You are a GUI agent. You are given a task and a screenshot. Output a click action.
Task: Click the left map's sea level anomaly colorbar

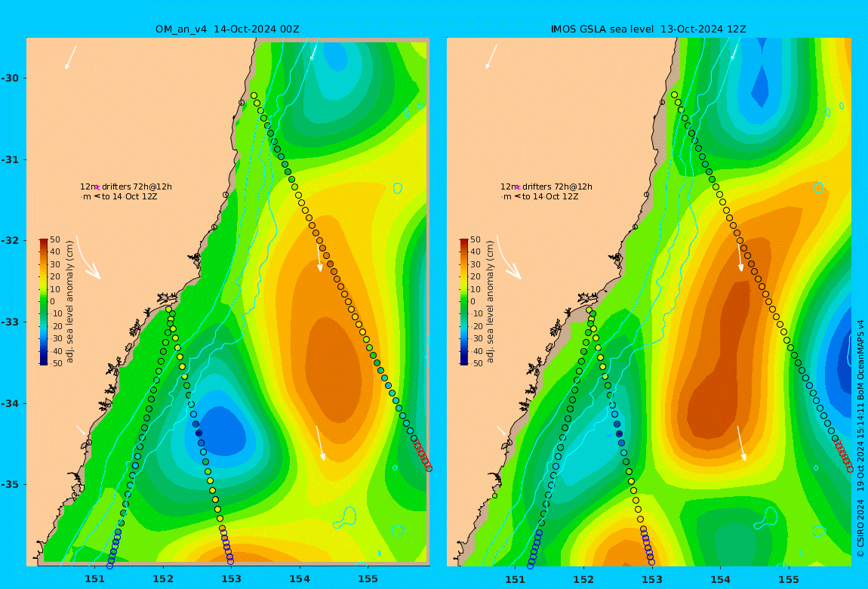pyautogui.click(x=43, y=302)
